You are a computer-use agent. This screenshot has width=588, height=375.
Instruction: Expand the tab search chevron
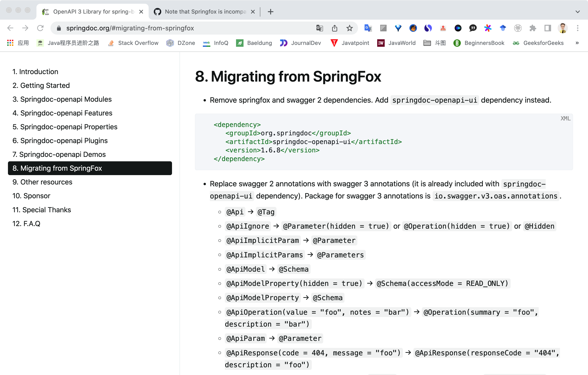[x=577, y=12]
